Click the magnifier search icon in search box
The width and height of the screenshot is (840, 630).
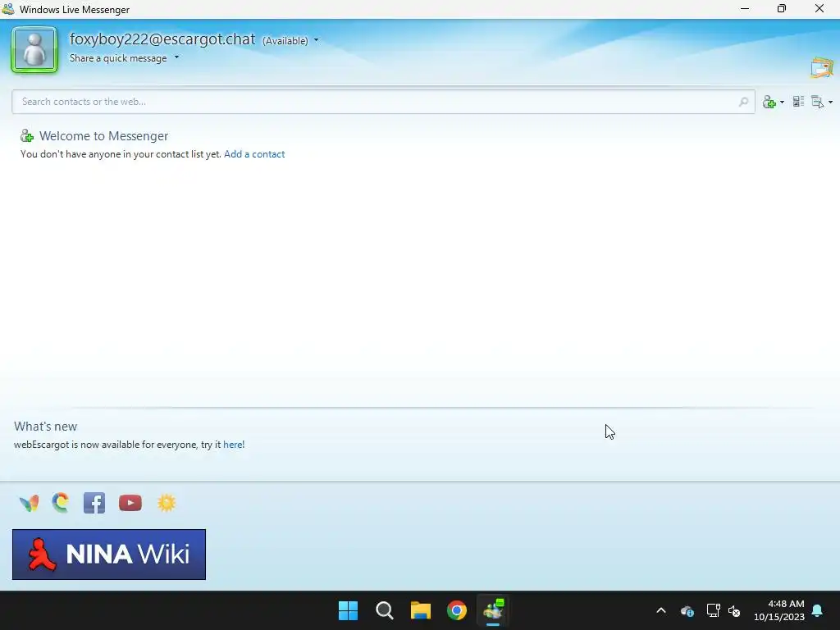(x=743, y=102)
